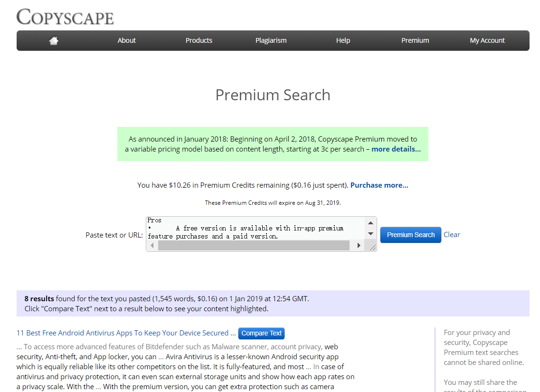Click the text box resize handle
Screen dimensions: 540x392
372,247
